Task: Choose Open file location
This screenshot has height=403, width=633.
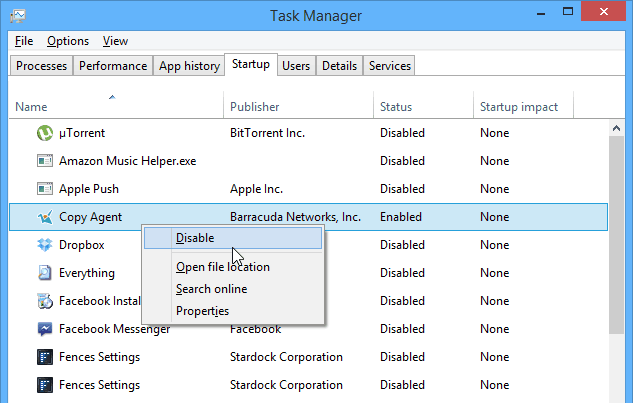Action: (x=223, y=267)
